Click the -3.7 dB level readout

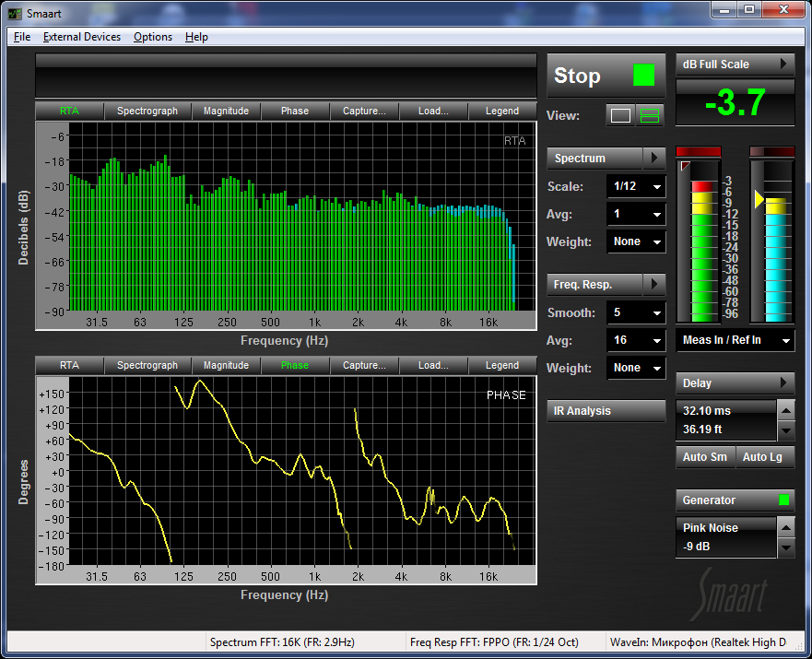point(735,103)
